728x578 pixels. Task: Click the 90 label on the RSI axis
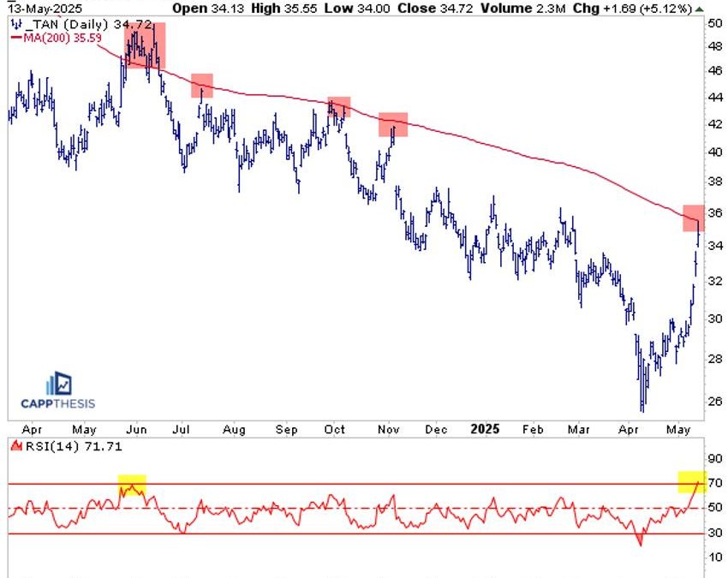click(x=715, y=459)
